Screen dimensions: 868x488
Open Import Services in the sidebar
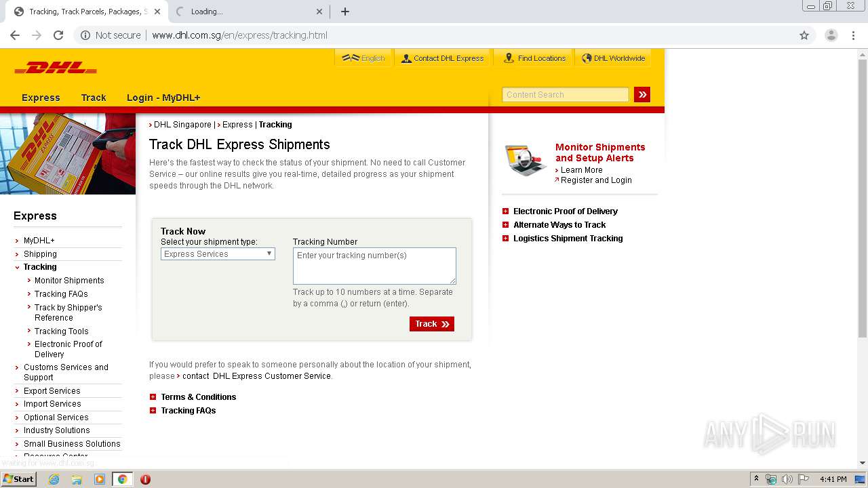point(52,404)
